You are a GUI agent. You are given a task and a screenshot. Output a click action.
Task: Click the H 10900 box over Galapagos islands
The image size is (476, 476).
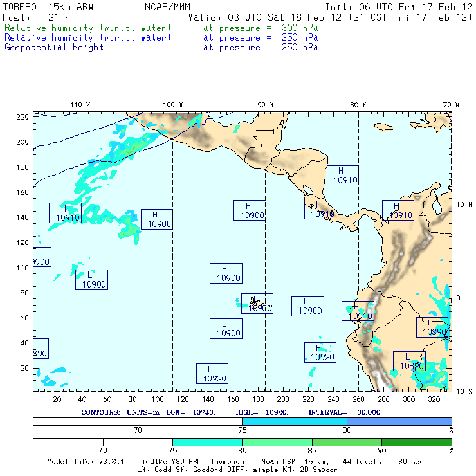click(257, 304)
